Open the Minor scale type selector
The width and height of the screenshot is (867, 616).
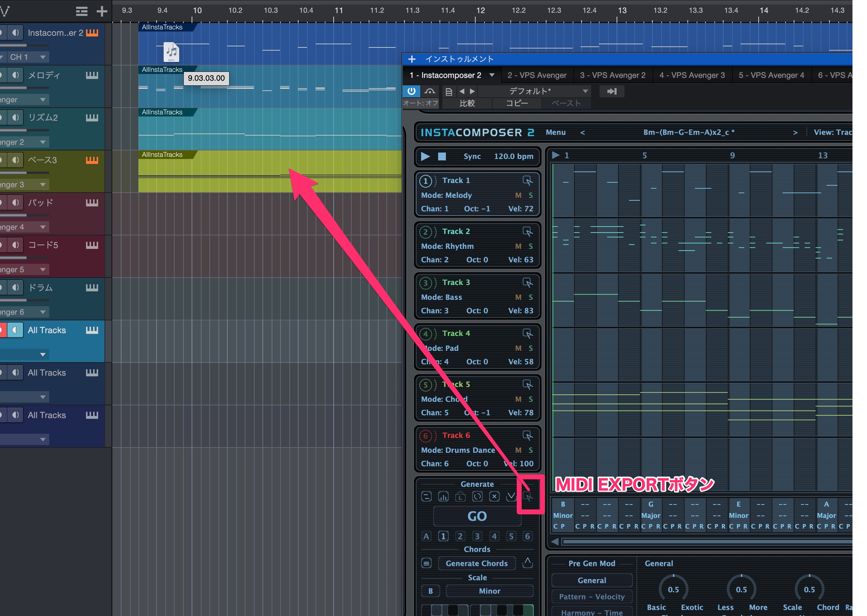click(x=489, y=591)
